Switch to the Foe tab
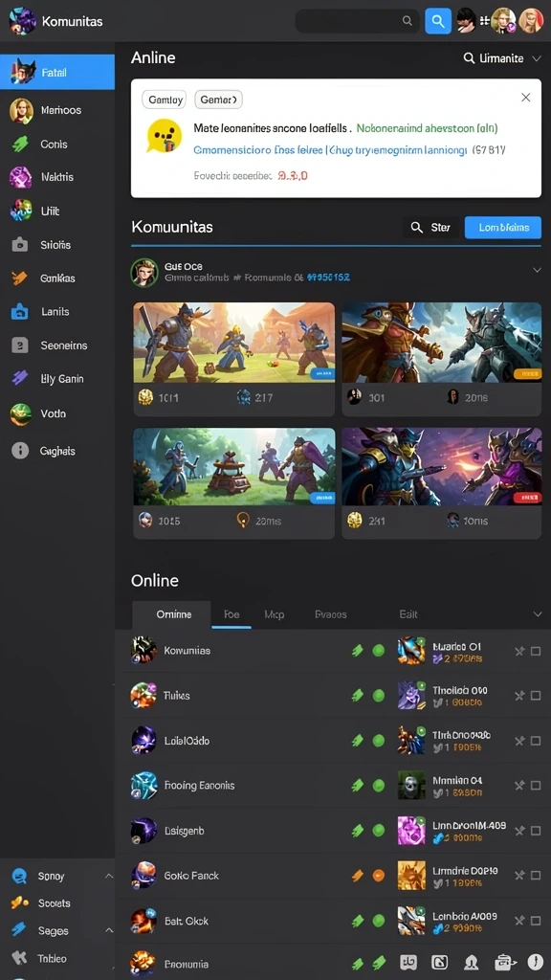The height and width of the screenshot is (980, 551). point(231,614)
